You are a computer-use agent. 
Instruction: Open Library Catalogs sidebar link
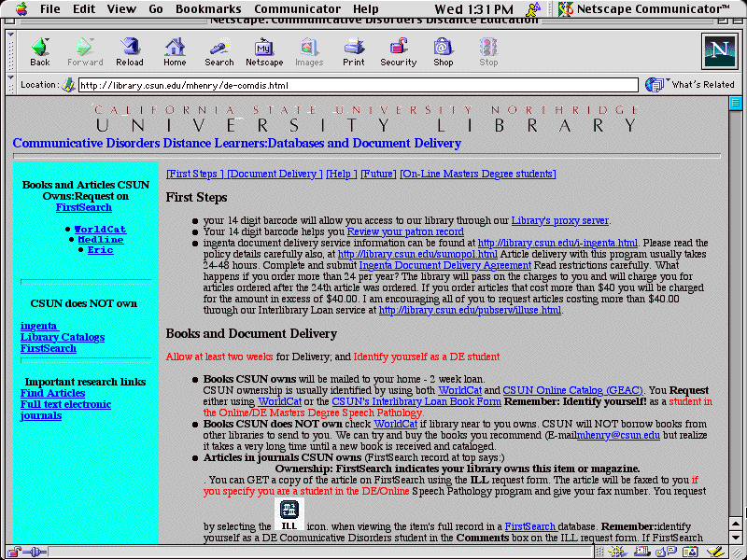coord(63,337)
